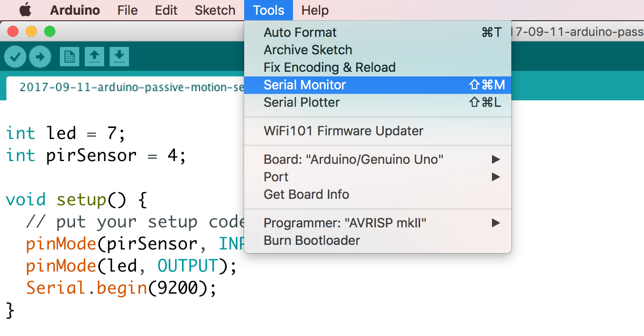
Task: Open the Arduino application menu
Action: pos(75,10)
